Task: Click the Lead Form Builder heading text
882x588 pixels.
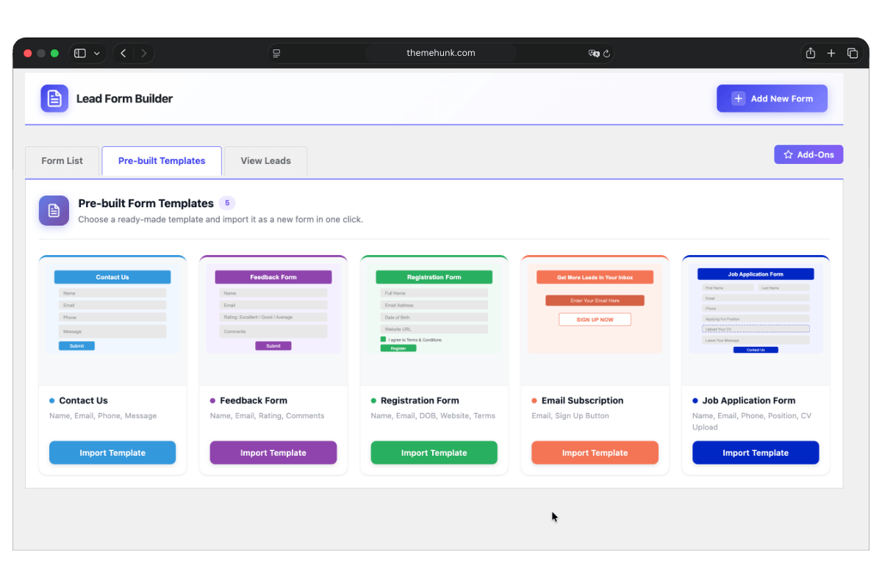Action: point(124,98)
